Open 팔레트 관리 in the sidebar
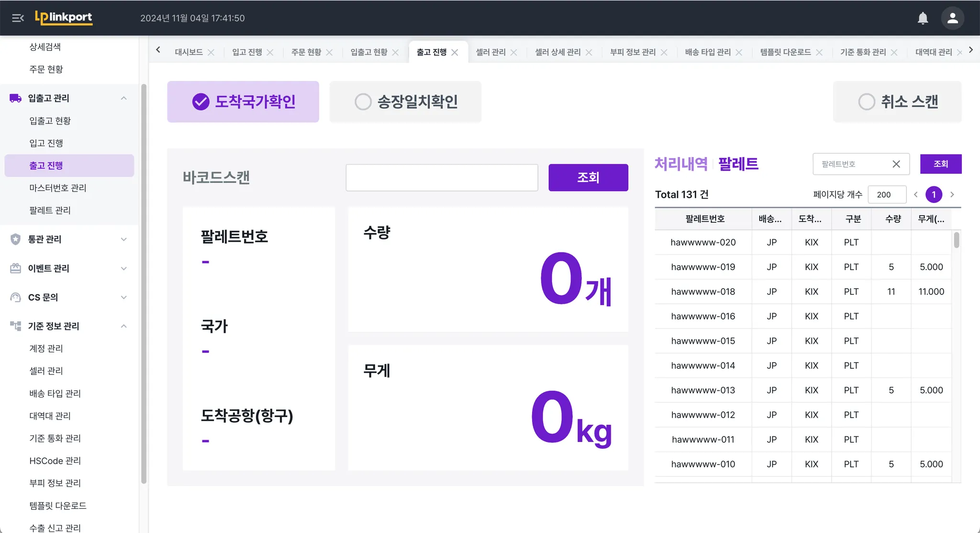980x533 pixels. point(50,210)
